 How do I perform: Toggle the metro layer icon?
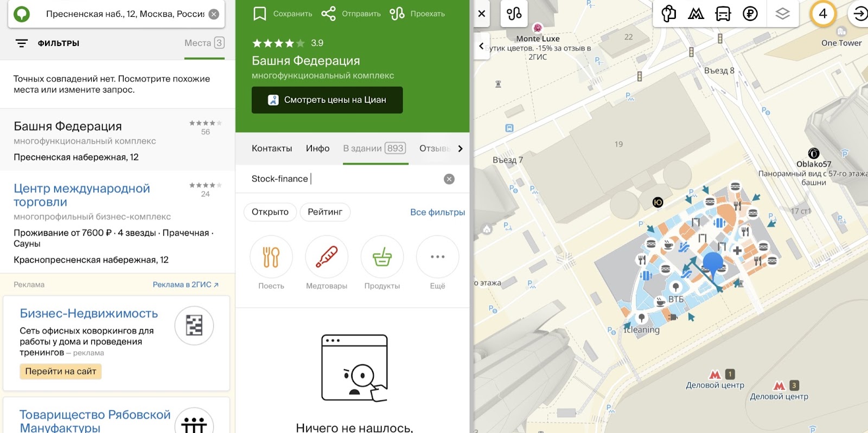(x=696, y=14)
